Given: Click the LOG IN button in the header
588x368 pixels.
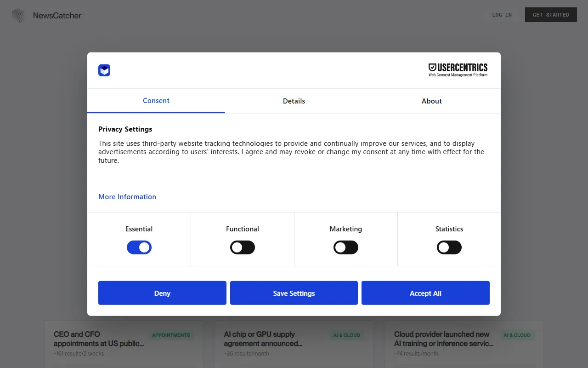Looking at the screenshot, I should (502, 15).
